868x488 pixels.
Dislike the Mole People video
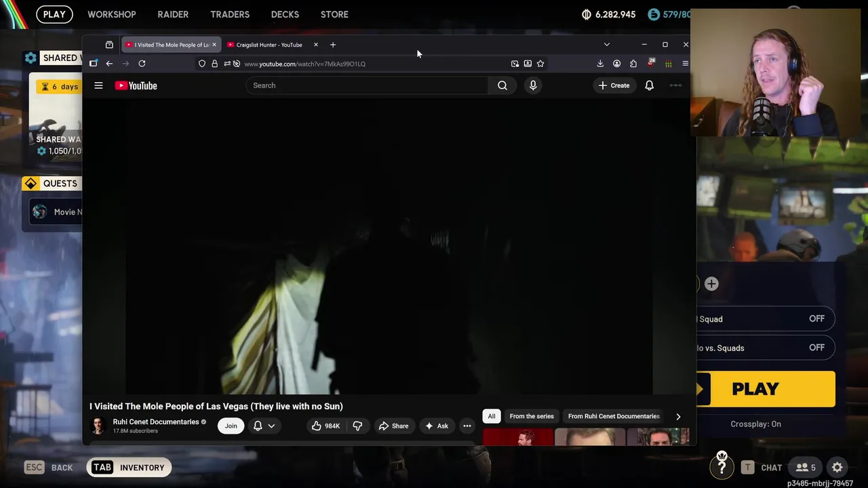pyautogui.click(x=357, y=426)
